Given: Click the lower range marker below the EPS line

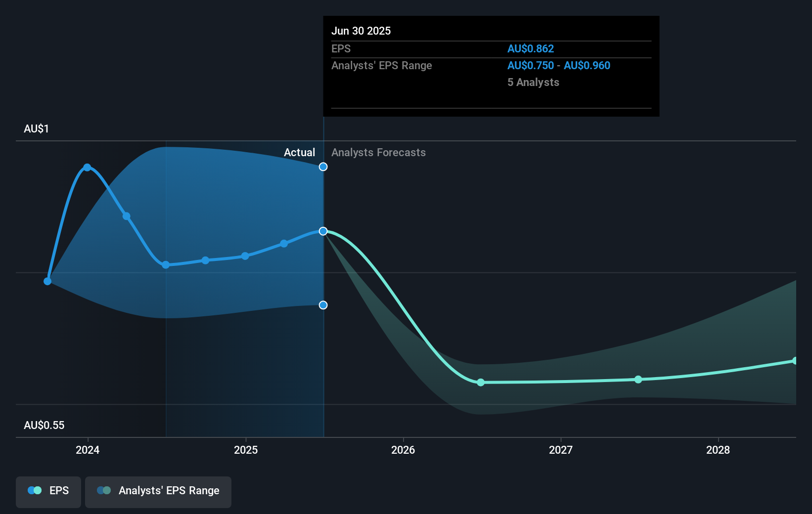Looking at the screenshot, I should pos(323,305).
